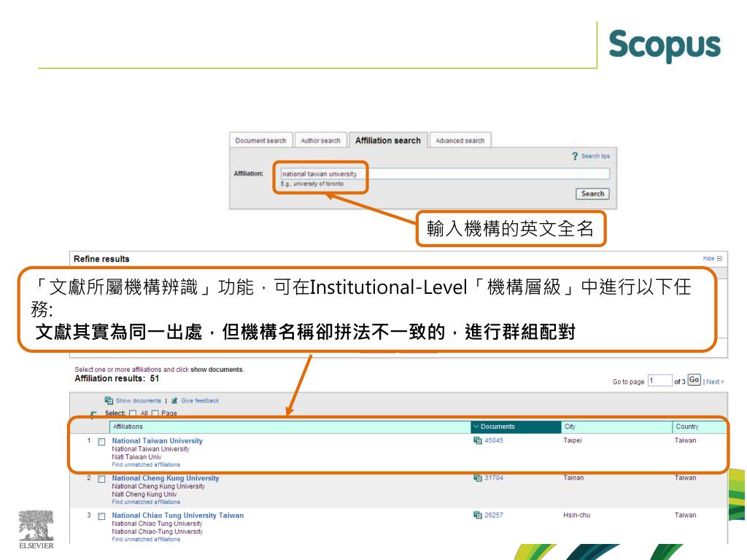Image resolution: width=747 pixels, height=560 pixels.
Task: Click the Search button
Action: coord(592,194)
